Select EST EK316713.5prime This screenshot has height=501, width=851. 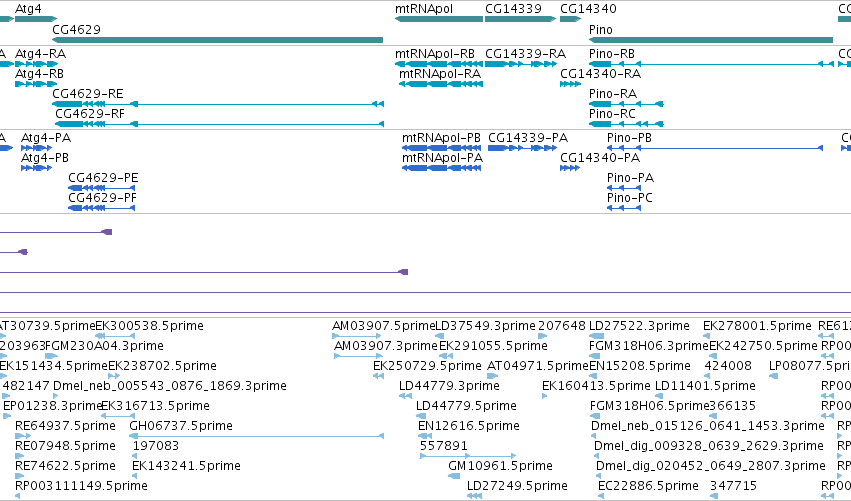coord(155,406)
